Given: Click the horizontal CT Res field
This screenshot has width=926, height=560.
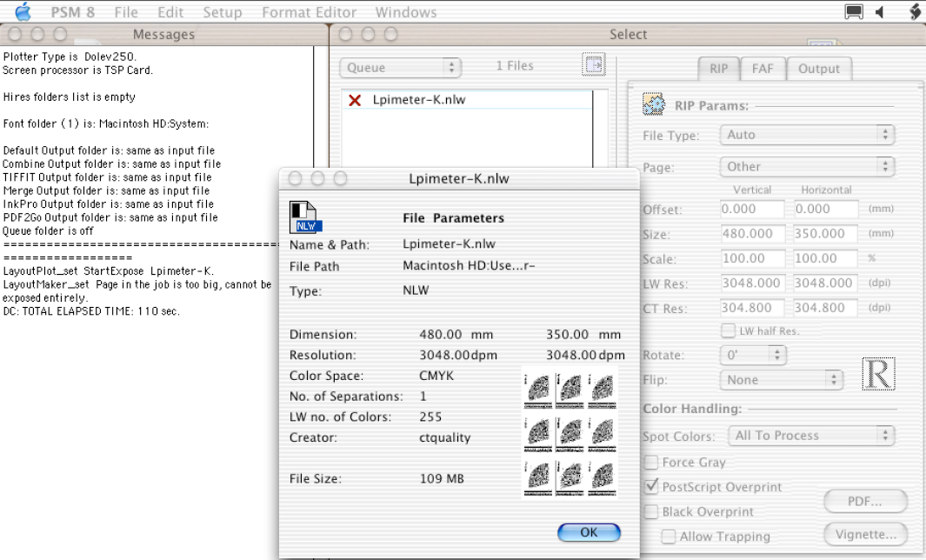Looking at the screenshot, I should click(x=826, y=309).
